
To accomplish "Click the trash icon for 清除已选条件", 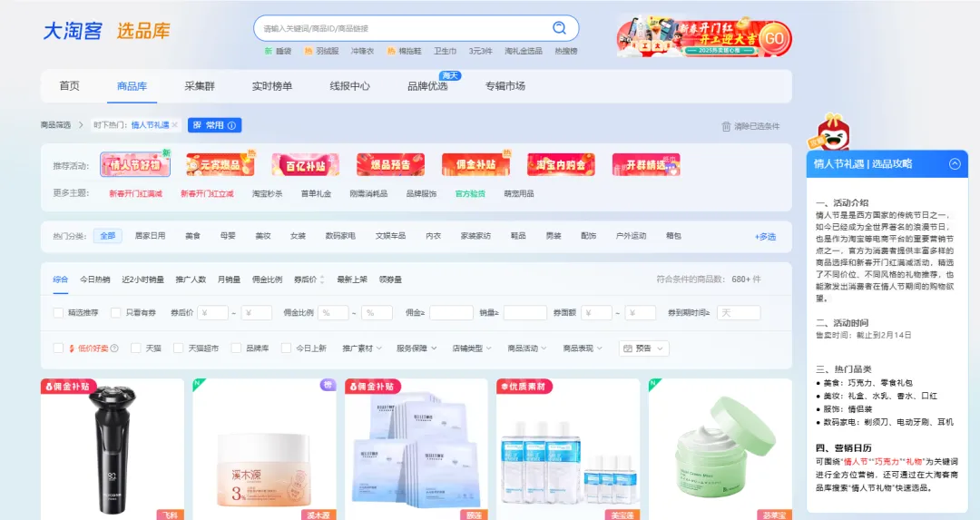I will [726, 126].
